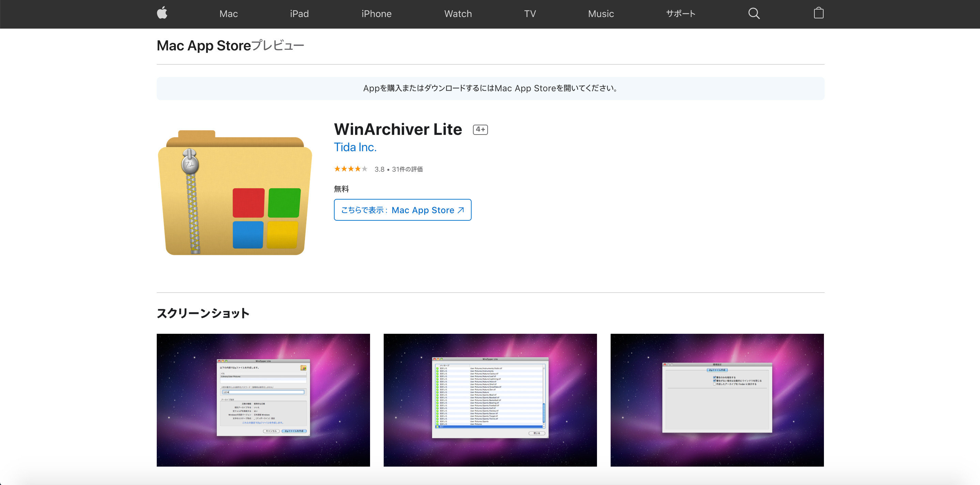This screenshot has height=485, width=980.
Task: Click the WinArchiver Lite folder app icon
Action: [235, 192]
